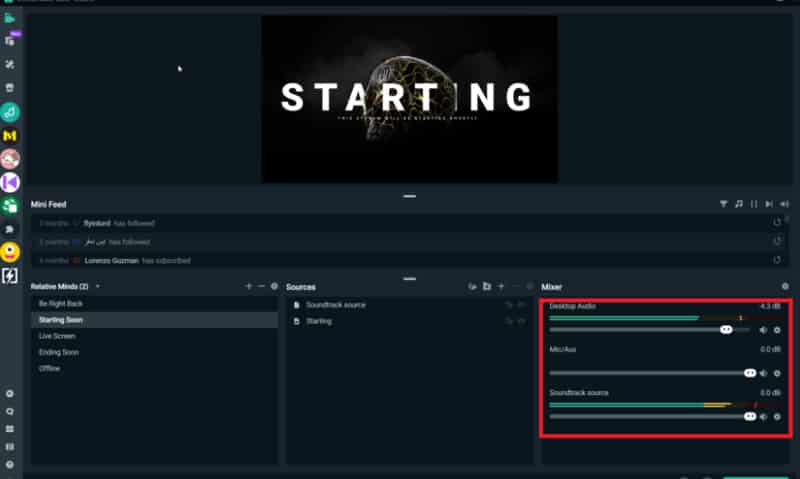
Task: Open the Editor tab in the sidebar
Action: pos(10,19)
